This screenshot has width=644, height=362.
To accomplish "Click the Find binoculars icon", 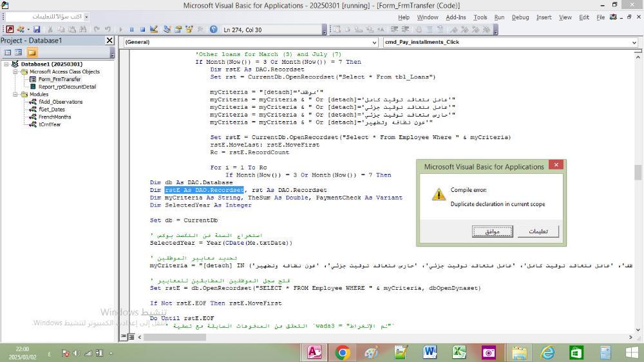I will pyautogui.click(x=83, y=30).
